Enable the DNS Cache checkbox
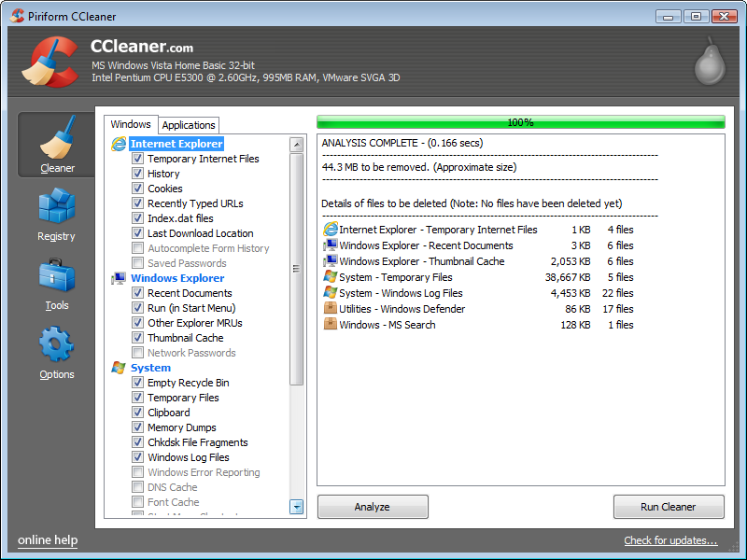 click(137, 486)
